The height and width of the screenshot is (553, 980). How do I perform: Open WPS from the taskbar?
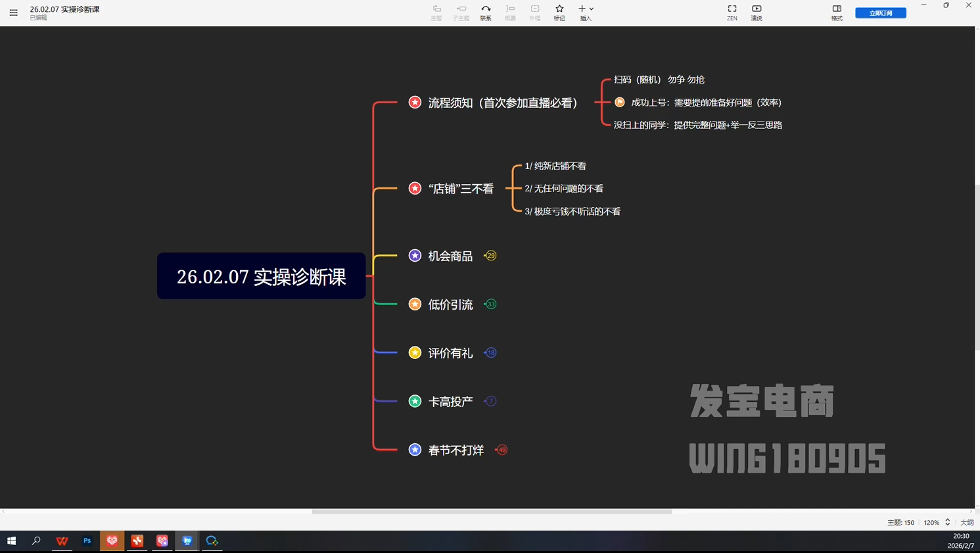tap(62, 541)
